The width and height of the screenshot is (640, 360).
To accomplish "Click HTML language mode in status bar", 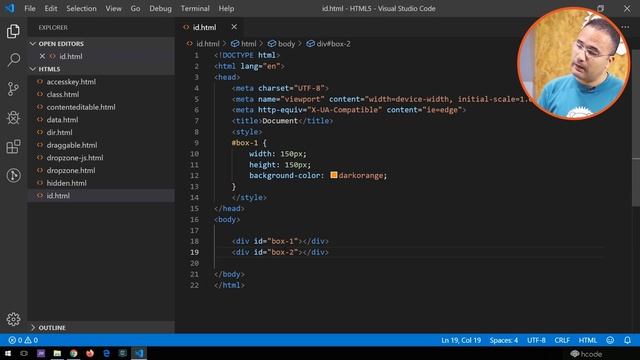I will click(588, 340).
